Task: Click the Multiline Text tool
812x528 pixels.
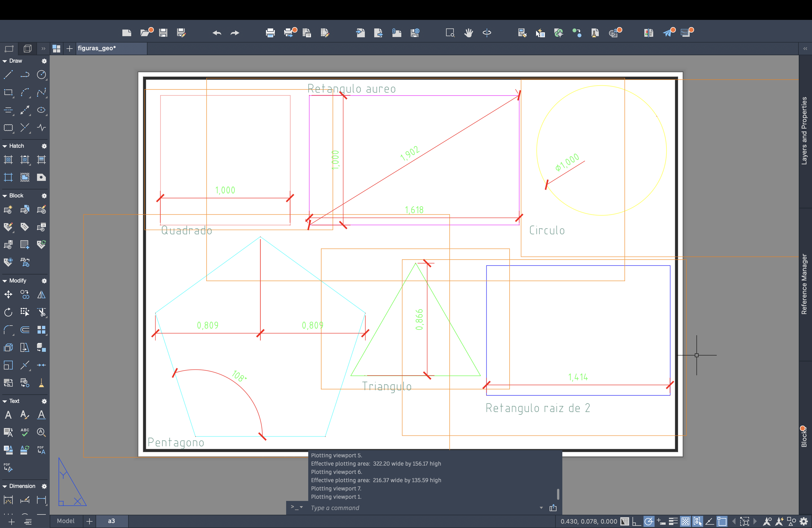Action: click(8, 415)
